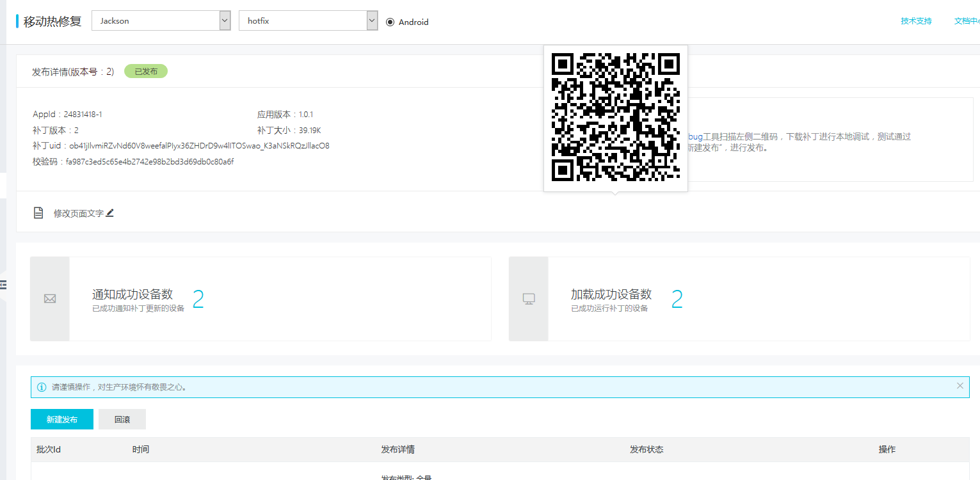980x480 pixels.
Task: Open the Jackson account dropdown
Action: [x=161, y=20]
